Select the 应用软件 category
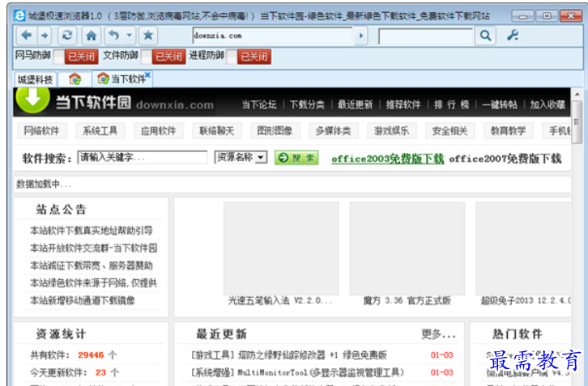Image resolution: width=588 pixels, height=386 pixels. 158,131
